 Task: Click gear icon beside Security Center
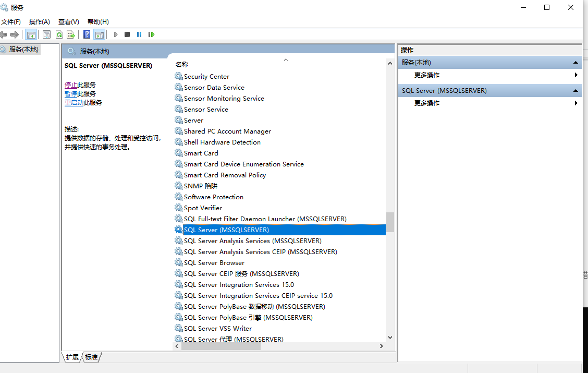[178, 76]
